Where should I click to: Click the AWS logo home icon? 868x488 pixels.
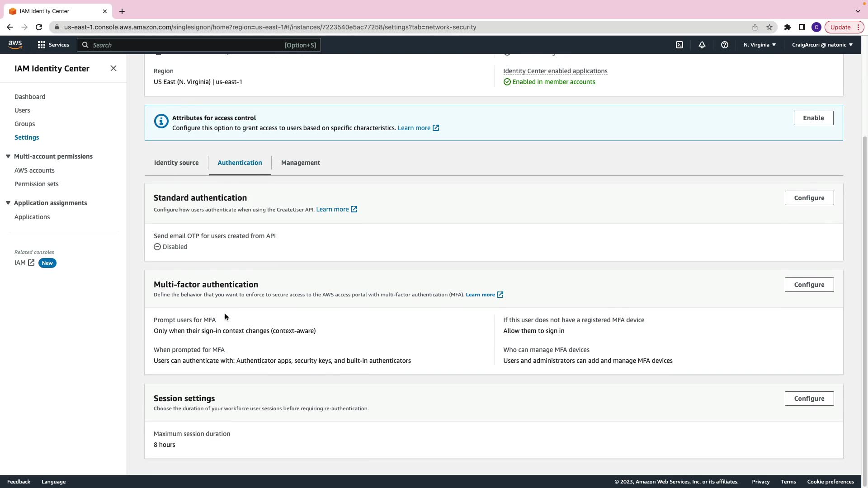(x=15, y=45)
